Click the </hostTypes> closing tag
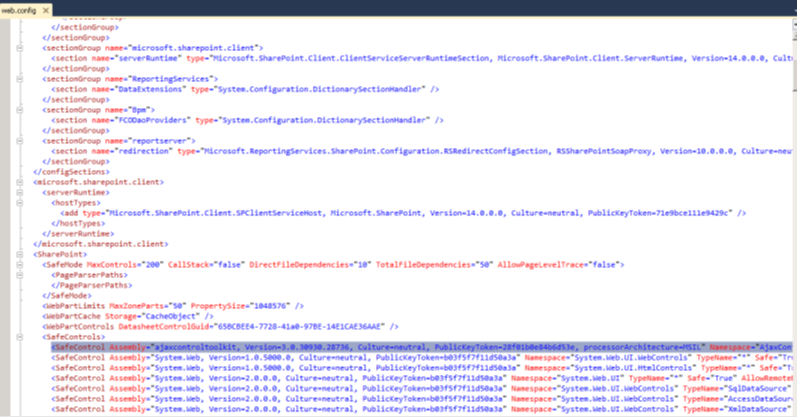Screen dimensions: 798x417 [78, 224]
